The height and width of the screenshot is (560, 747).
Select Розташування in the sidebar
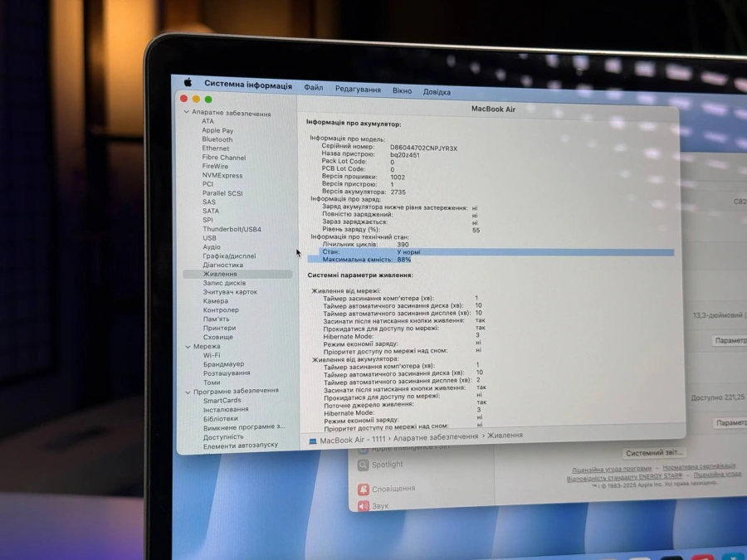(x=227, y=373)
